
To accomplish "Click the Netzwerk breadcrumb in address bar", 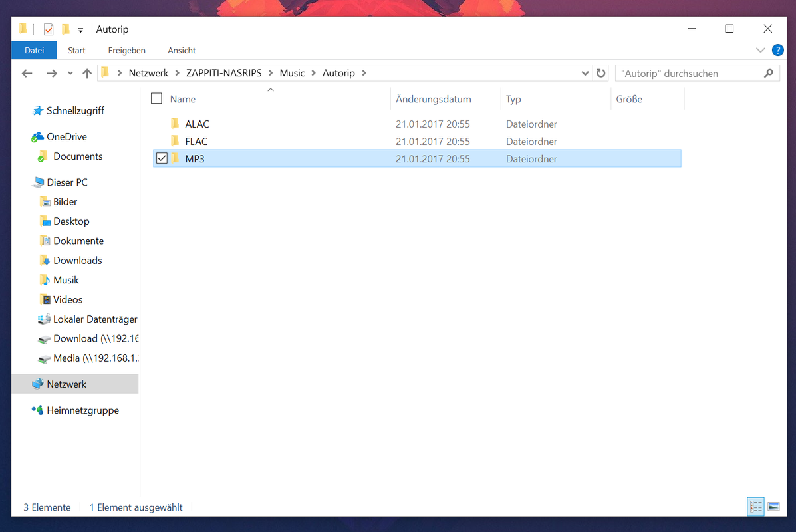I will pos(148,73).
